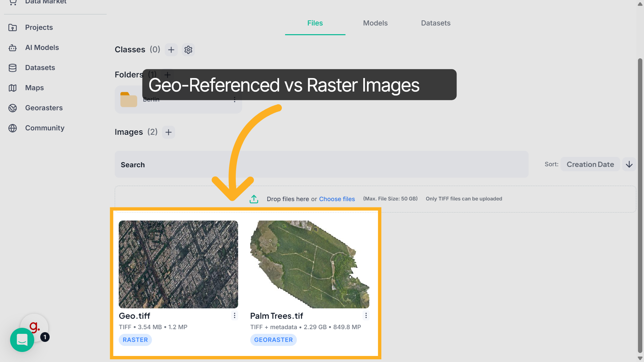Click the Choose files link
Image resolution: width=644 pixels, height=362 pixels.
coord(337,199)
